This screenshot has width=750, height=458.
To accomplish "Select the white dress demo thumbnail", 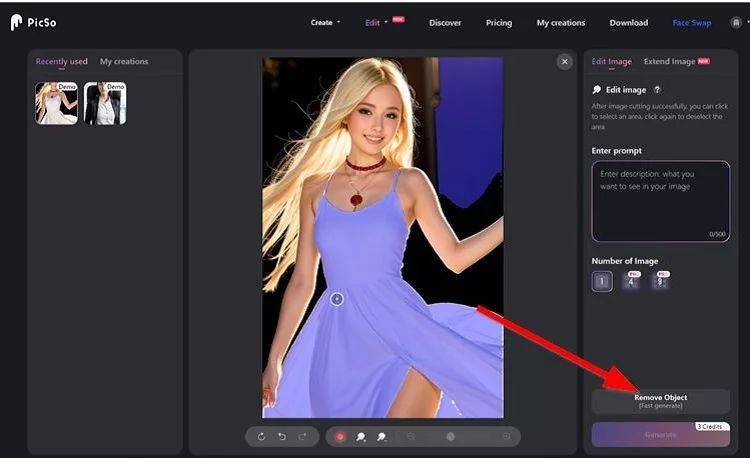I will tap(56, 103).
